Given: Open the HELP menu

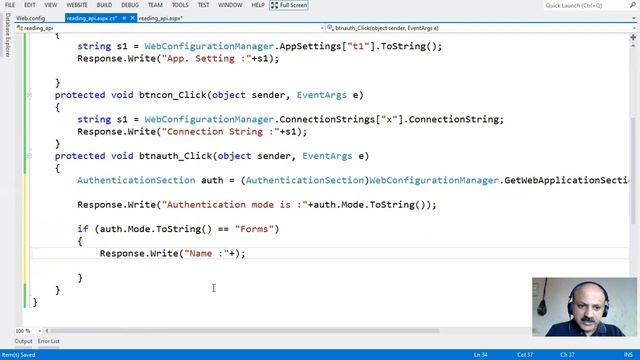Looking at the screenshot, I should coord(258,5).
